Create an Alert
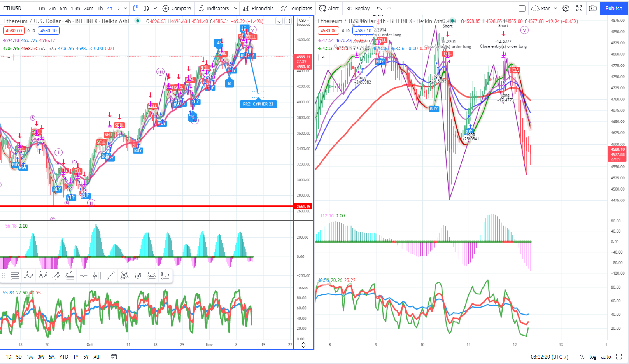 pos(329,8)
